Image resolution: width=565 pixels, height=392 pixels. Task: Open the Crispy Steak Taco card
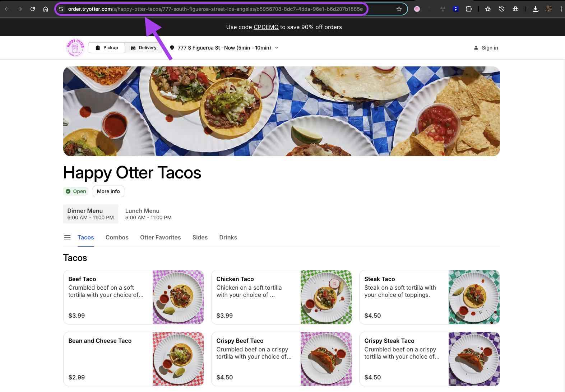coord(430,359)
